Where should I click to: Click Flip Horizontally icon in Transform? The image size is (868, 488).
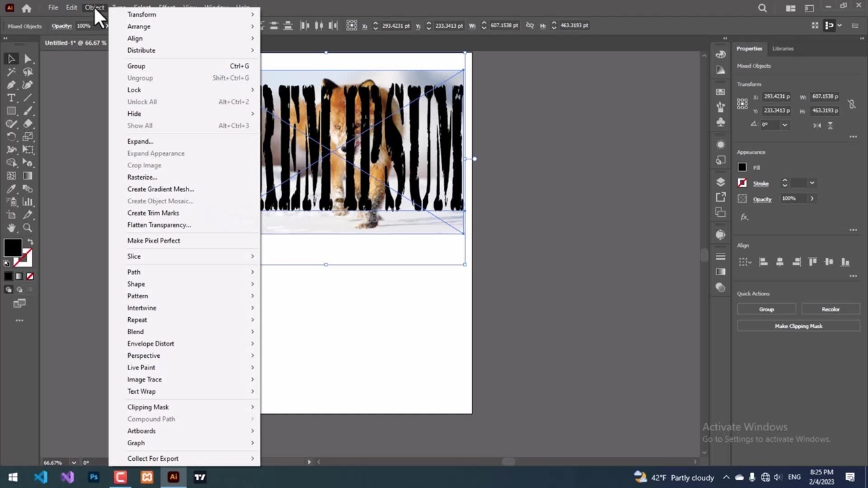tap(817, 125)
